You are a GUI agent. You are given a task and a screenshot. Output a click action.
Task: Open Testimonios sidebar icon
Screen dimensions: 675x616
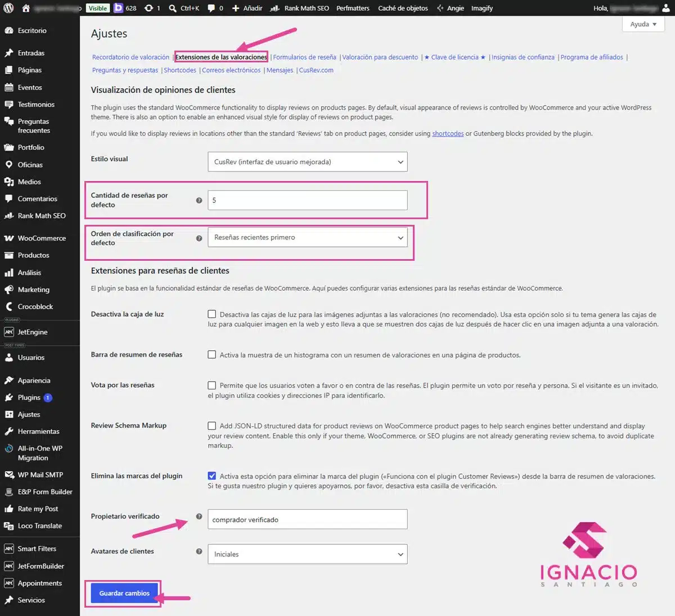click(x=9, y=104)
